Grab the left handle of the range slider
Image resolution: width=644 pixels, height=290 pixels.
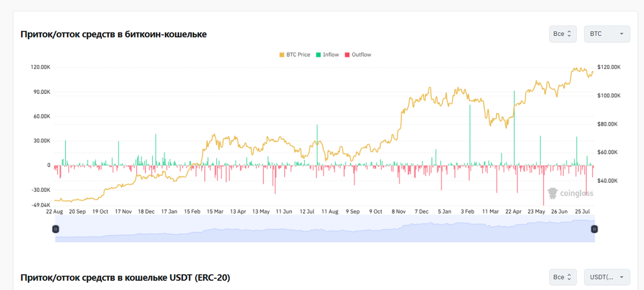pyautogui.click(x=55, y=229)
